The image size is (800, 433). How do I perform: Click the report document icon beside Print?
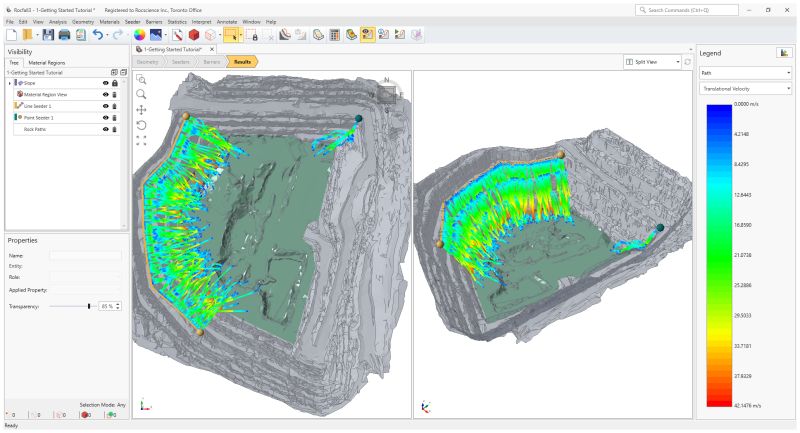tap(81, 35)
